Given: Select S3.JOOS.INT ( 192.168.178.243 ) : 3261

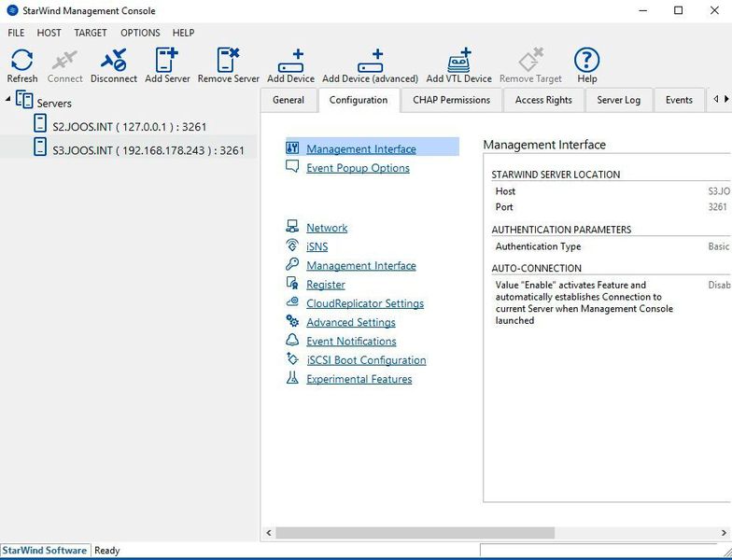Looking at the screenshot, I should (x=148, y=150).
